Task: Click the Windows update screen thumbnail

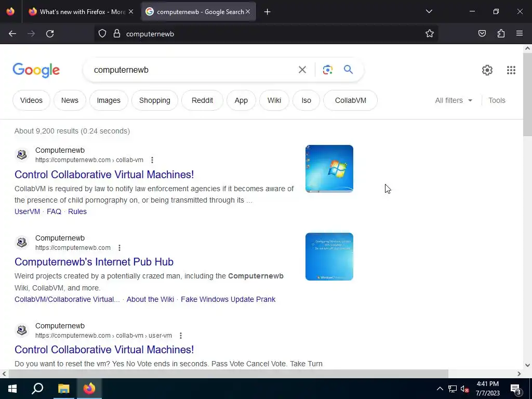Action: pos(329,257)
